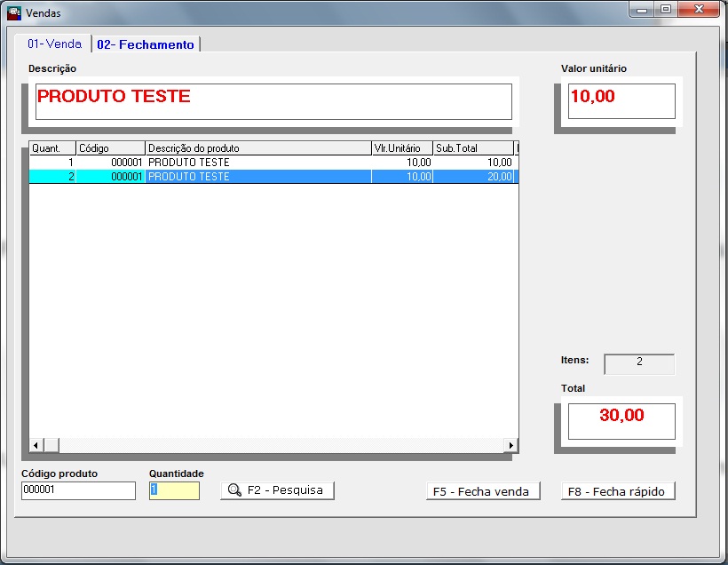Click the grid's scroll right arrow
Viewport: 728px width, 565px height.
[x=510, y=445]
